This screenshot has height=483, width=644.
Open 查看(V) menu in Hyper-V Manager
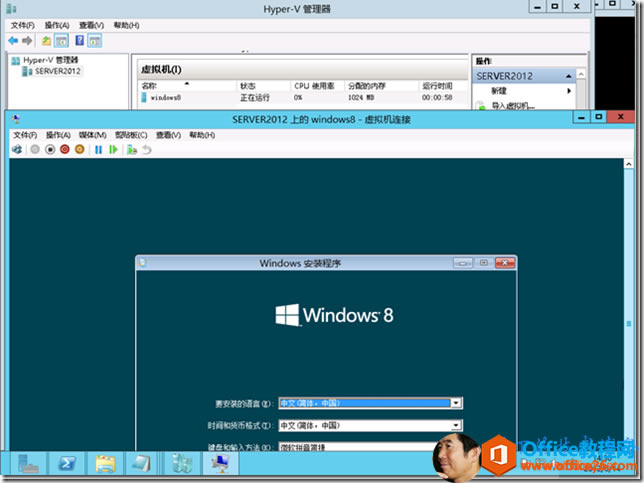pyautogui.click(x=91, y=25)
